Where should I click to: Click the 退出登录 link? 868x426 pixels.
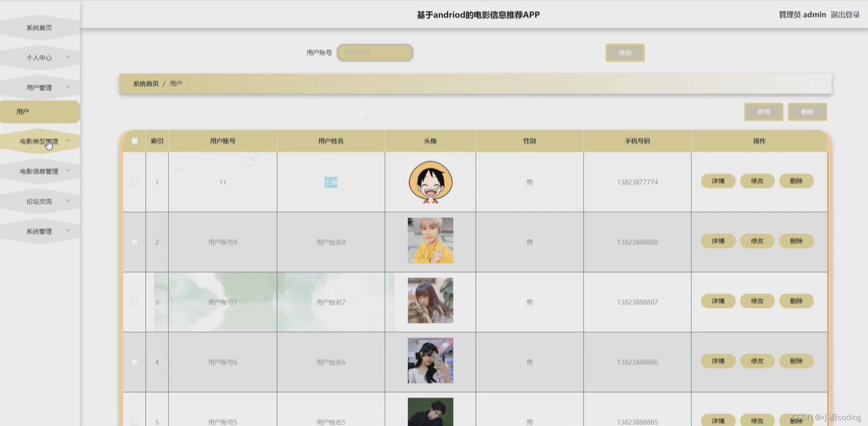[x=845, y=14]
